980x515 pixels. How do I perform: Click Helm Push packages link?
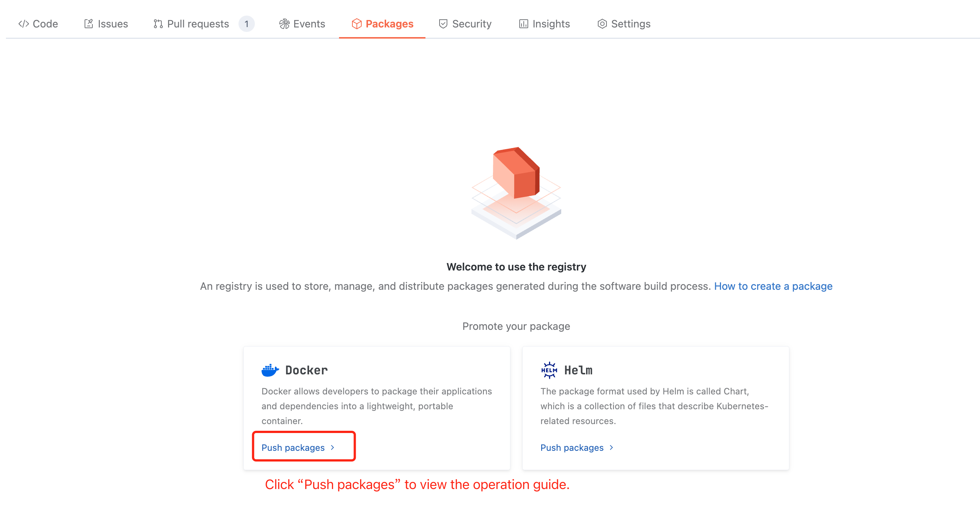[x=572, y=447]
